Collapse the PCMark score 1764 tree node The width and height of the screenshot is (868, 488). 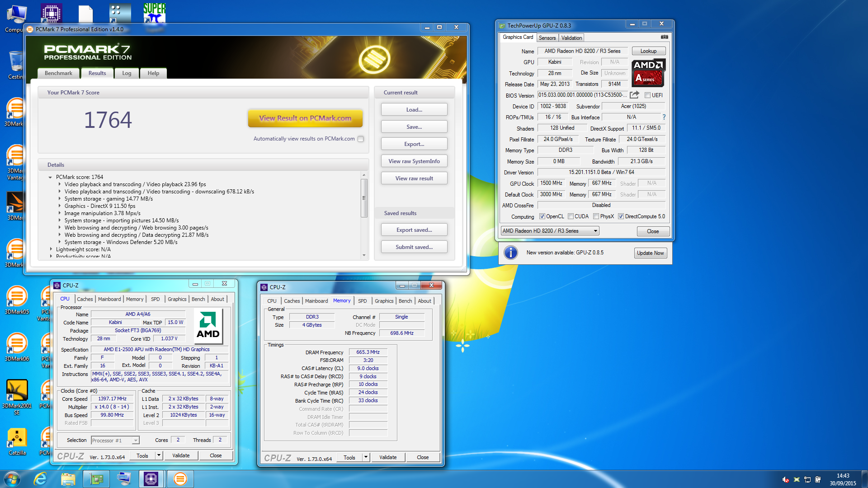(x=50, y=177)
